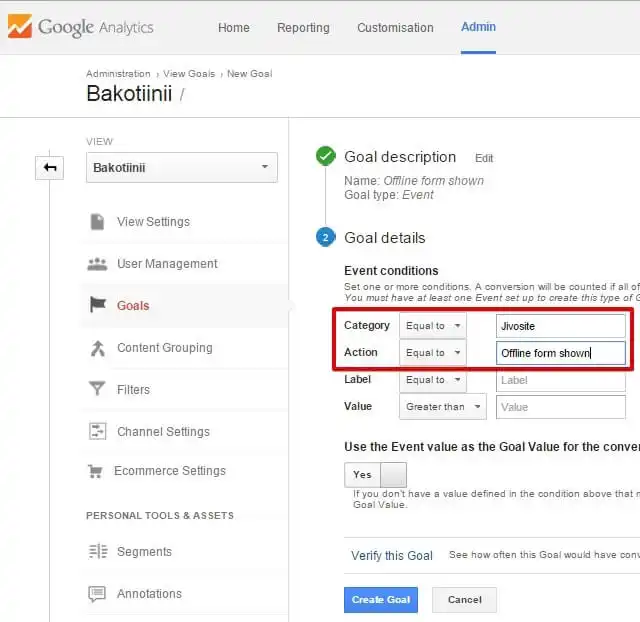Click the Cancel button

pyautogui.click(x=464, y=600)
